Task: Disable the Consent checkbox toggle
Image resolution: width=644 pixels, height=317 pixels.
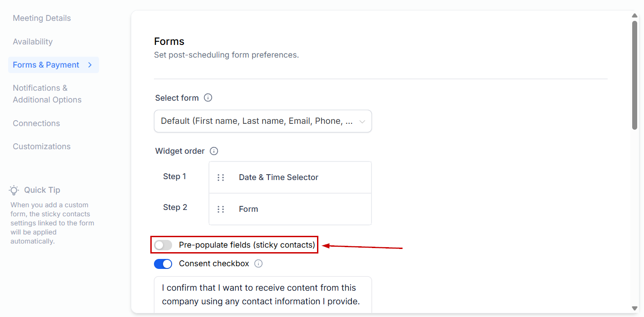Action: [163, 263]
